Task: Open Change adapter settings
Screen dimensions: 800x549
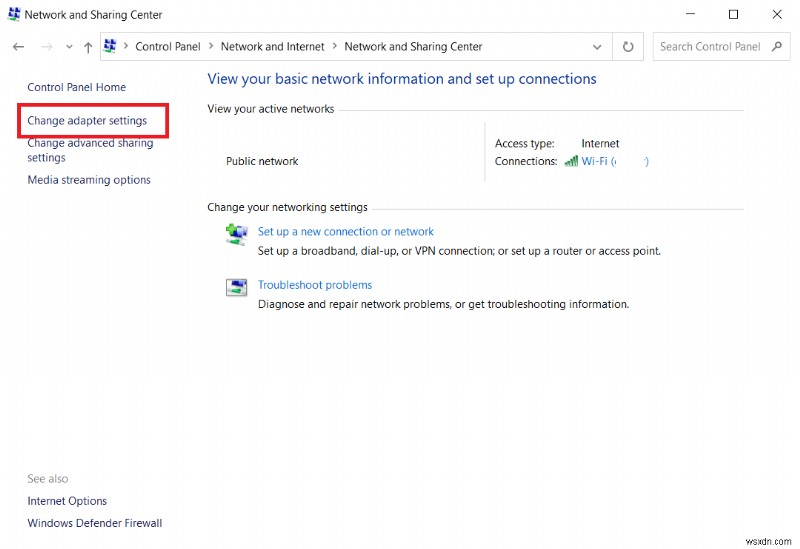Action: (87, 121)
